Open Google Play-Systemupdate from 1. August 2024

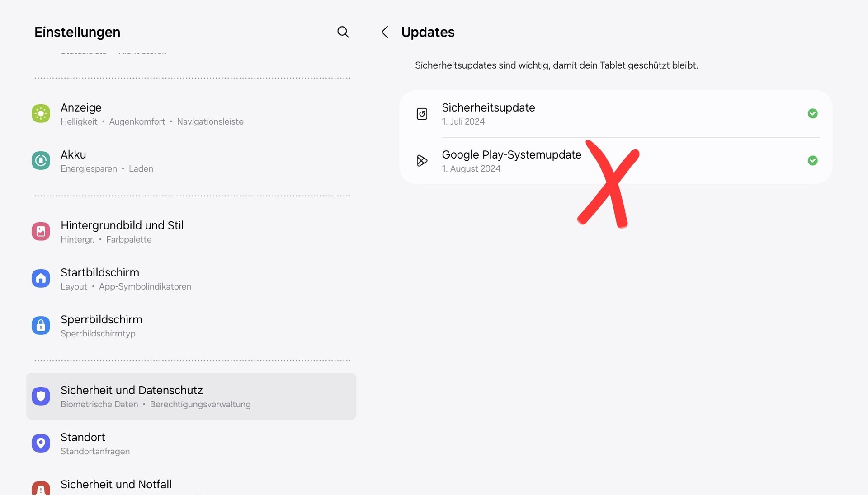[512, 161]
